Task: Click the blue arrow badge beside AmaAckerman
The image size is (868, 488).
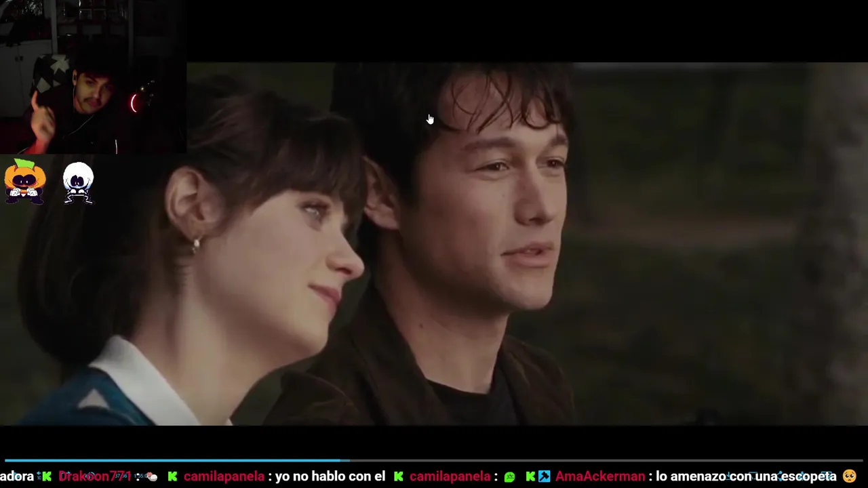Action: click(544, 476)
